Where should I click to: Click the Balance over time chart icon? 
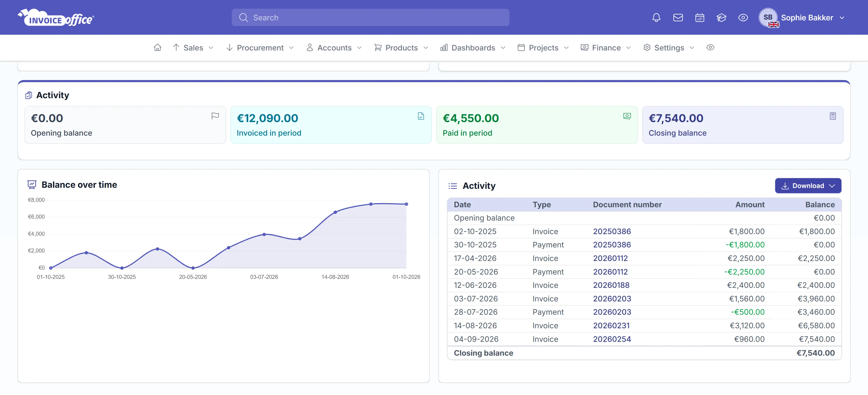point(32,185)
